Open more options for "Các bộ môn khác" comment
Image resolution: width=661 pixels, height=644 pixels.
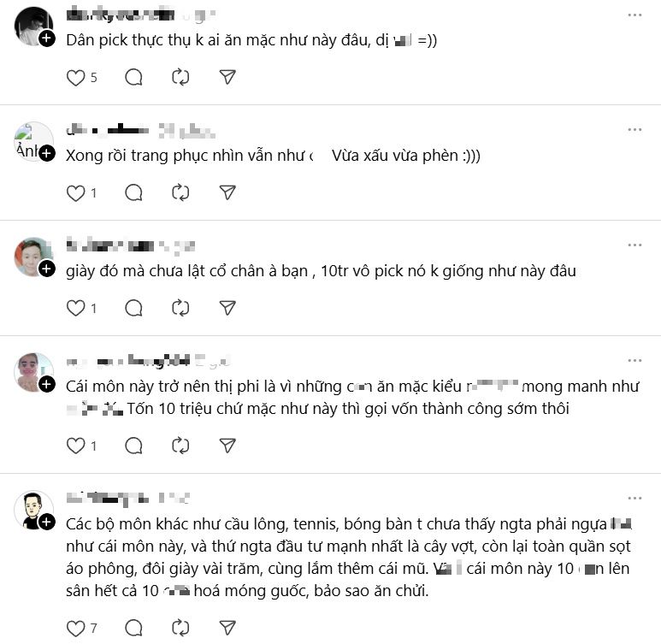click(634, 498)
